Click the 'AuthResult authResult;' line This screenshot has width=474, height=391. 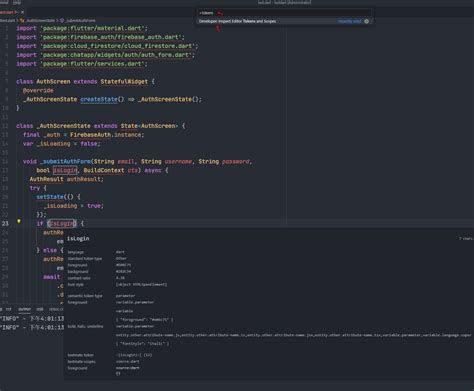pyautogui.click(x=66, y=179)
